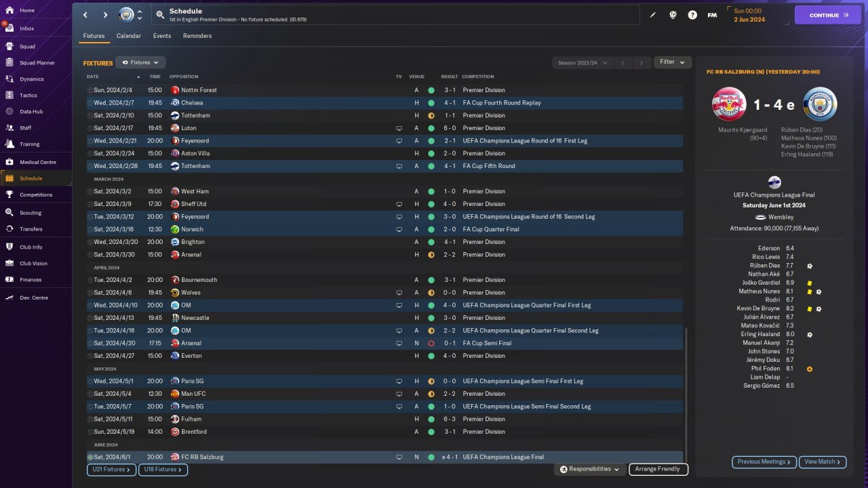The height and width of the screenshot is (488, 868).
Task: Click the Competitions trophy icon
Action: pyautogui.click(x=9, y=195)
